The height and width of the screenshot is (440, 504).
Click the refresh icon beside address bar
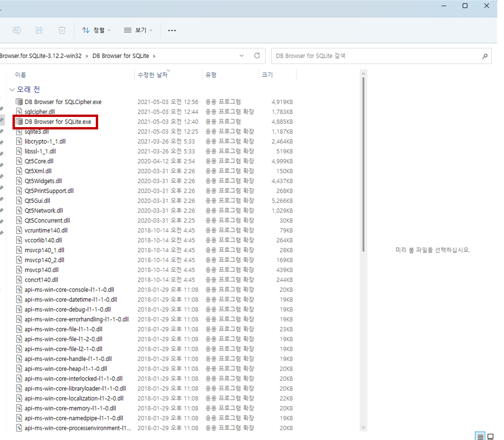pos(257,56)
